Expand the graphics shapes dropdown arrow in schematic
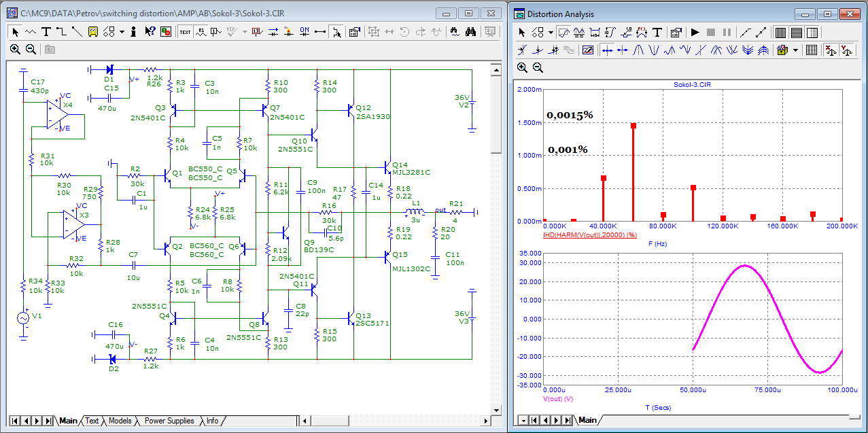Image resolution: width=868 pixels, height=433 pixels. 122,31
